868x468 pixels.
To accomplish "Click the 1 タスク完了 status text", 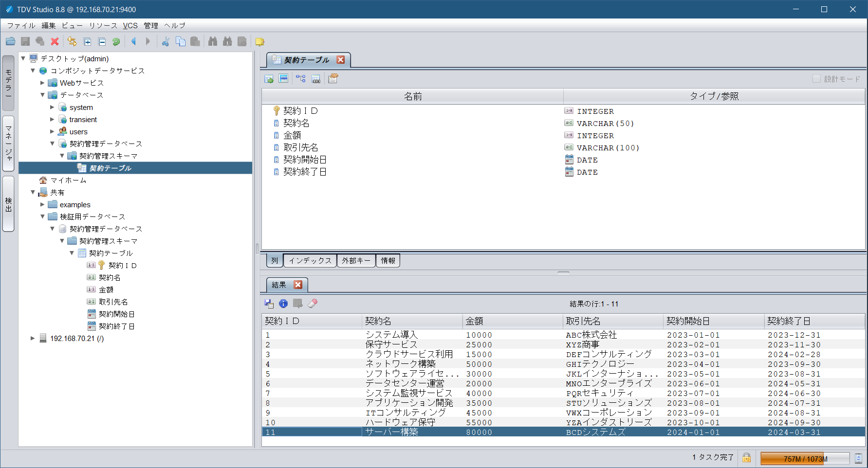I will click(713, 457).
